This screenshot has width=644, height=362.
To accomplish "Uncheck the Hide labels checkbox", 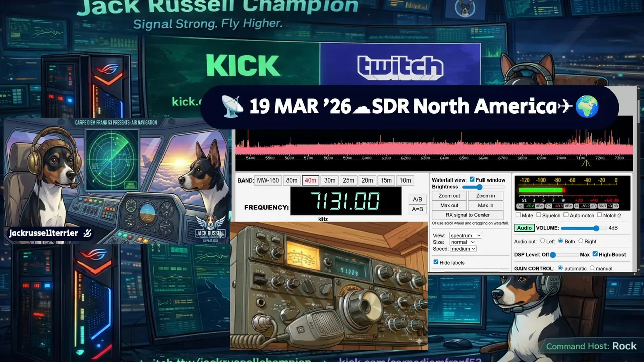I will click(x=436, y=262).
